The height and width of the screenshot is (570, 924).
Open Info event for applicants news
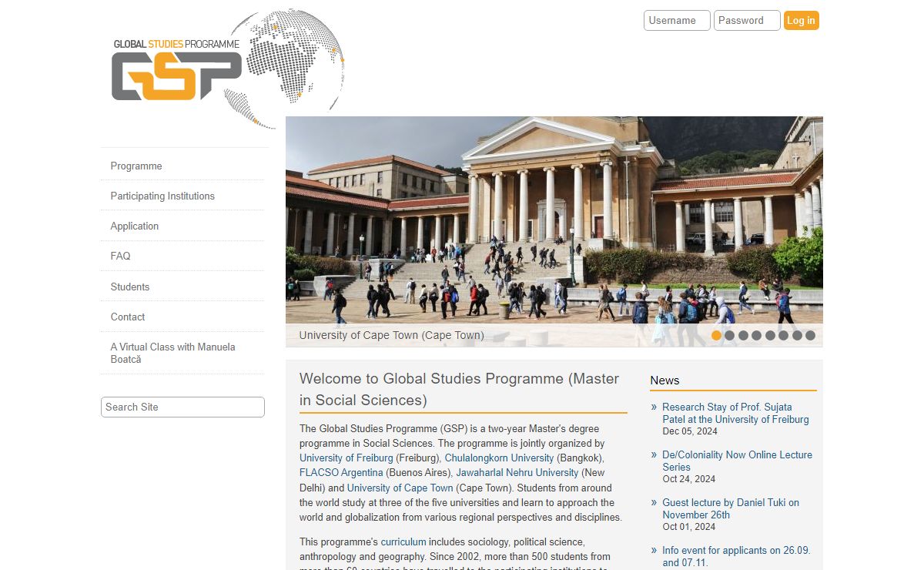tap(736, 556)
